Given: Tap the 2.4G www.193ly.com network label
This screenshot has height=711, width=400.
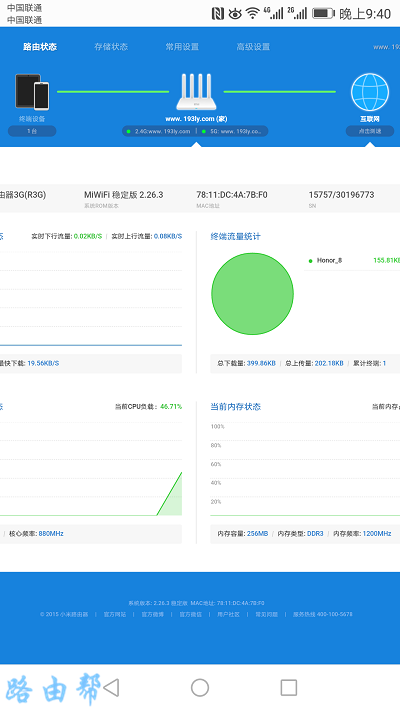Looking at the screenshot, I should click(x=159, y=131).
